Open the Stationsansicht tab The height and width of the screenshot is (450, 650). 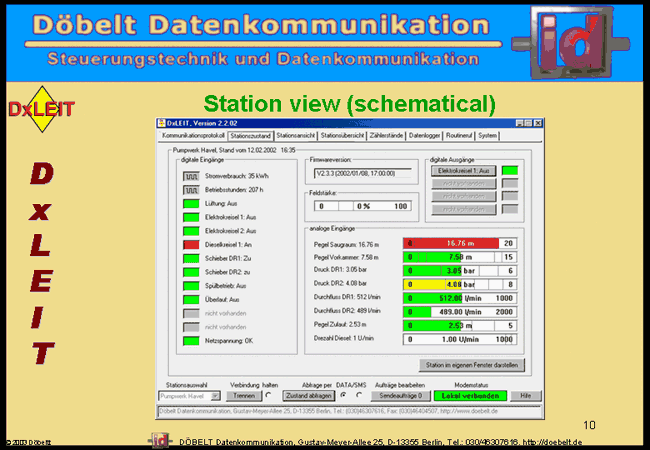[296, 135]
